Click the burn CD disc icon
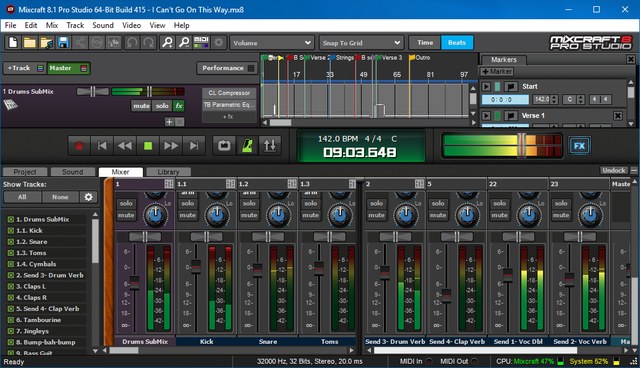Viewport: 640px width, 368px height. (x=97, y=42)
